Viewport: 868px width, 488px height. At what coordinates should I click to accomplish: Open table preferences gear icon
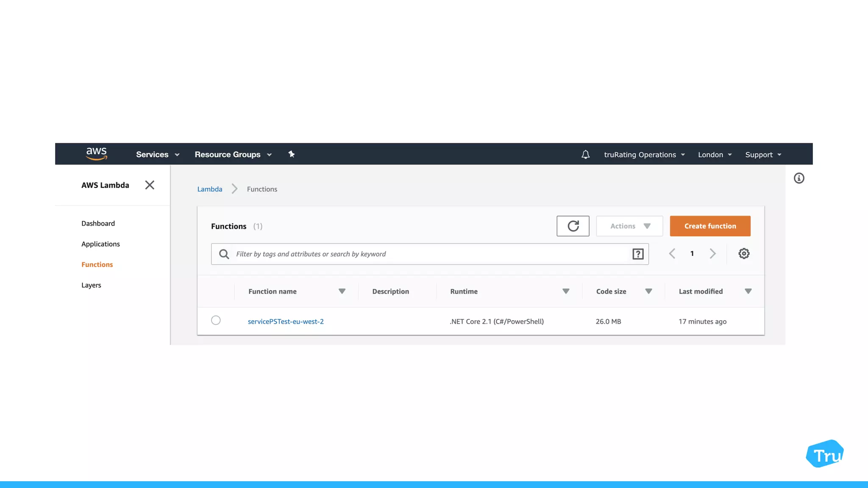click(x=744, y=254)
